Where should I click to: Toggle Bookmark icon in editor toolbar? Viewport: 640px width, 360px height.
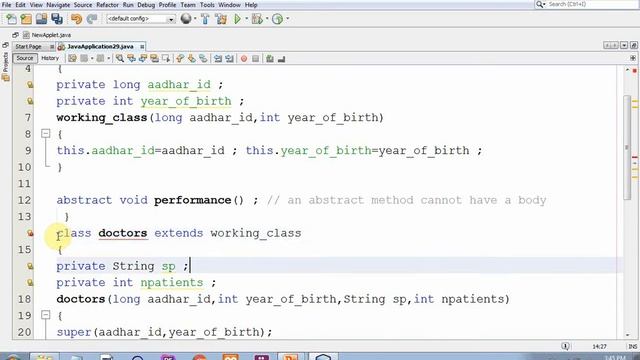[x=203, y=59]
